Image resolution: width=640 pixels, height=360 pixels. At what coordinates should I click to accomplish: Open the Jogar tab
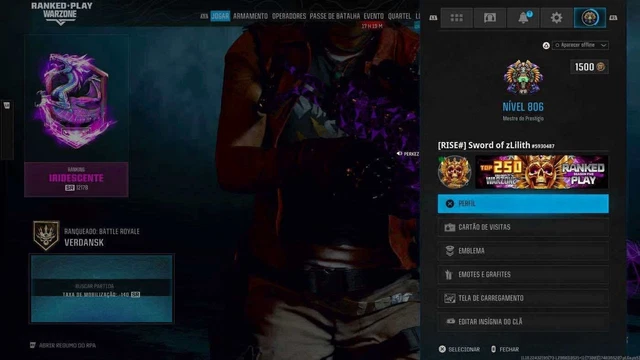pyautogui.click(x=220, y=16)
